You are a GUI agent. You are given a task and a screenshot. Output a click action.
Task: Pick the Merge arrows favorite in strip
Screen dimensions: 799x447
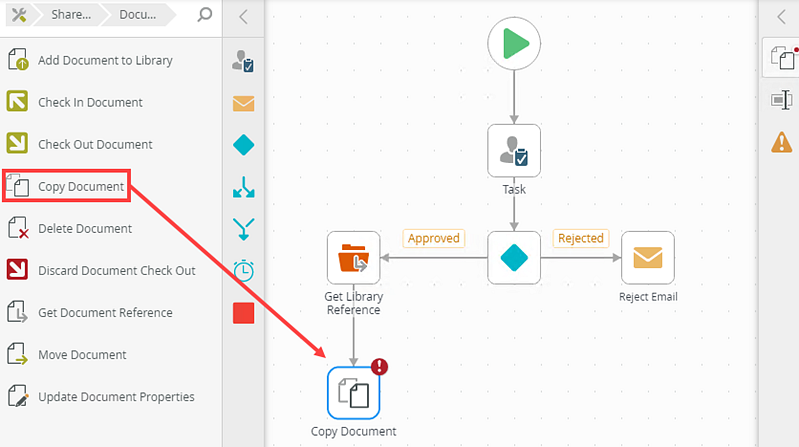pos(244,229)
